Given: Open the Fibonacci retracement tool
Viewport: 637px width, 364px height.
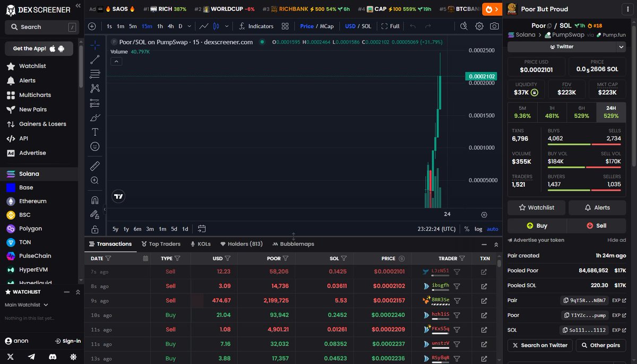Looking at the screenshot, I should (x=94, y=74).
